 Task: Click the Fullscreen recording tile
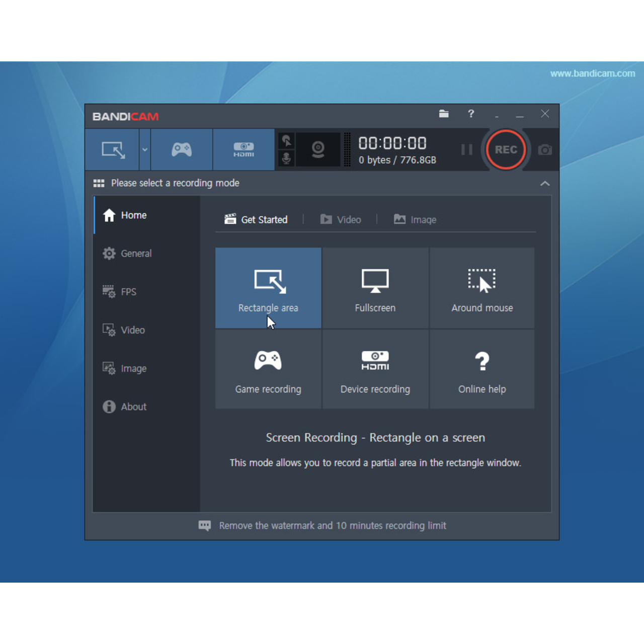(375, 288)
